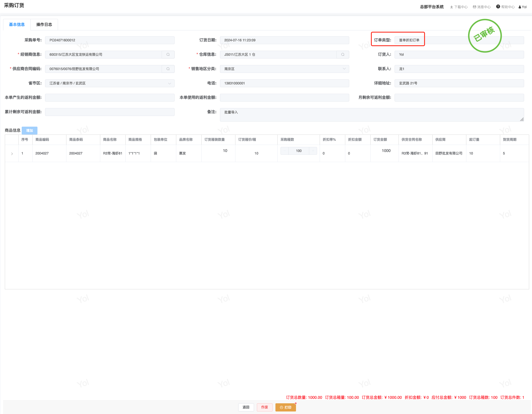Click the Yol user avatar icon

pos(520,7)
